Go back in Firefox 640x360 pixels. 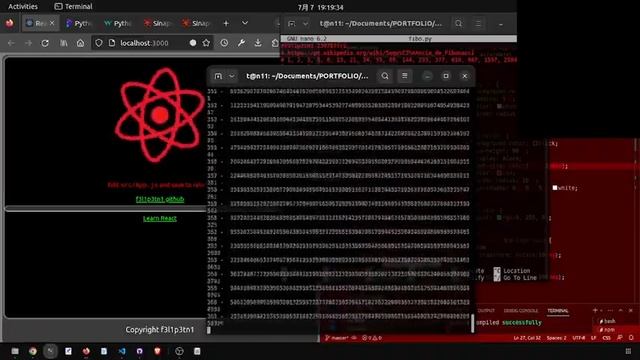(11, 43)
